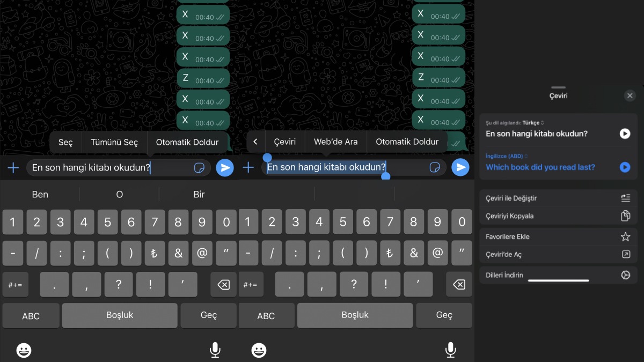The image size is (644, 362).
Task: Choose Çeviriyi Kopyala
Action: pyautogui.click(x=558, y=216)
